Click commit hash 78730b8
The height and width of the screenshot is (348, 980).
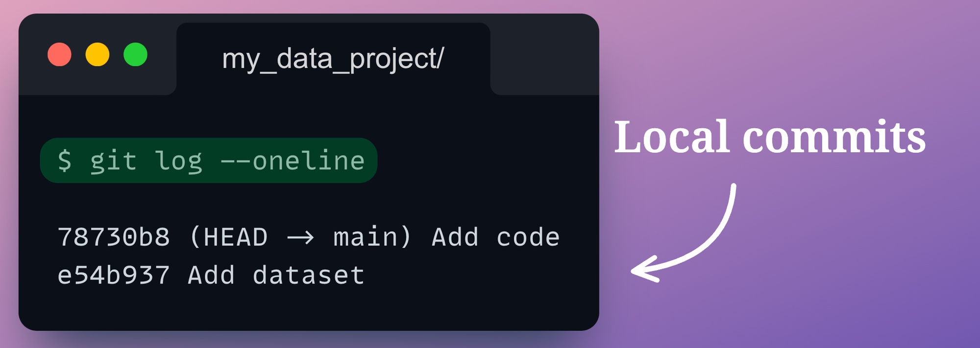tap(114, 237)
